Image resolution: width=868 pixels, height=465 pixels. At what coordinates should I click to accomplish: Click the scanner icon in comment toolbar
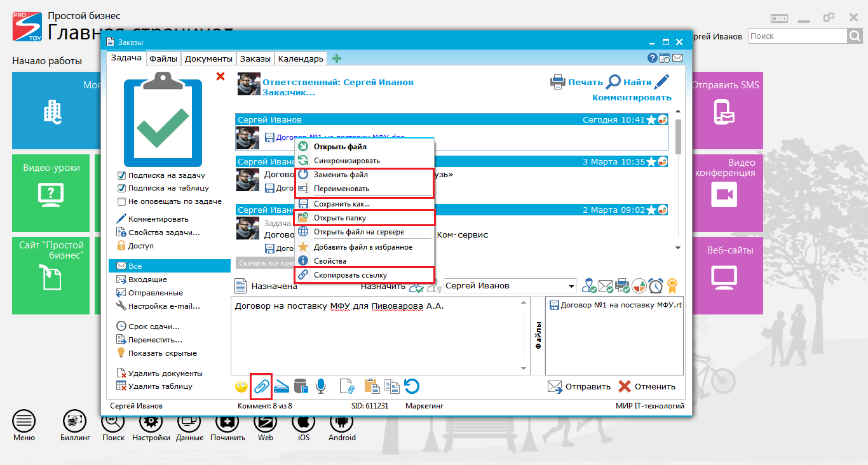[281, 386]
